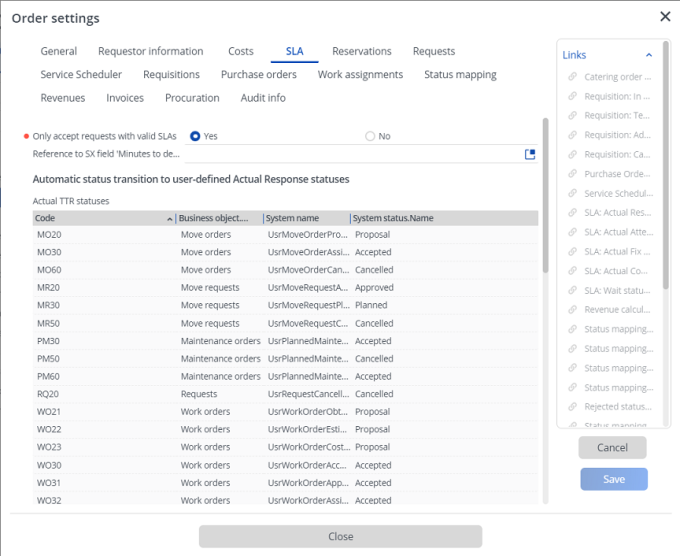Image resolution: width=680 pixels, height=556 pixels.
Task: Click the Reference field lookup icon
Action: (x=530, y=154)
